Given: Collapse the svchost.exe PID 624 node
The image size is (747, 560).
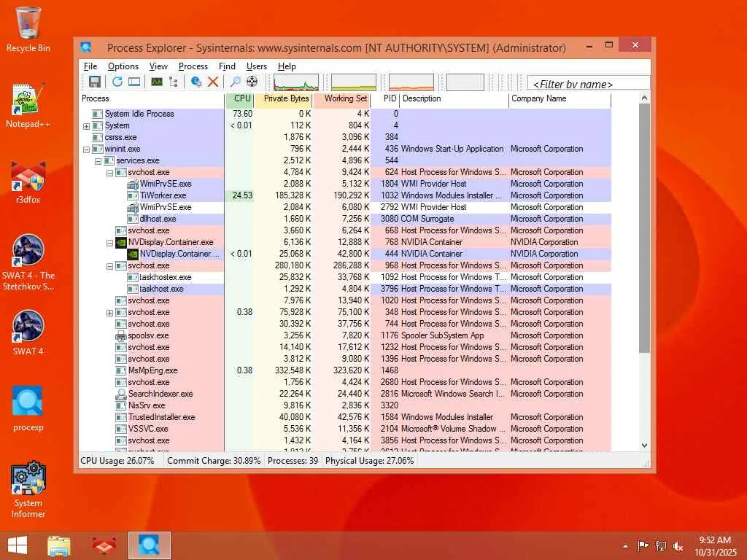Looking at the screenshot, I should click(109, 173).
